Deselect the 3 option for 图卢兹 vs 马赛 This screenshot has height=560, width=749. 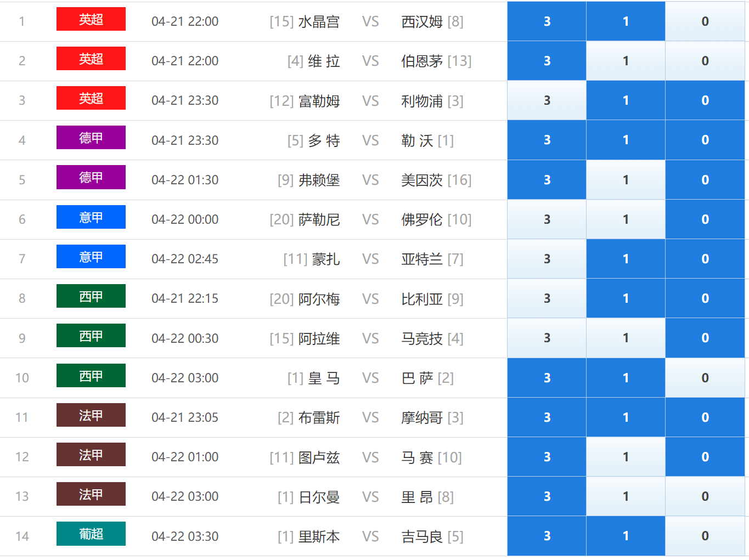click(x=547, y=457)
